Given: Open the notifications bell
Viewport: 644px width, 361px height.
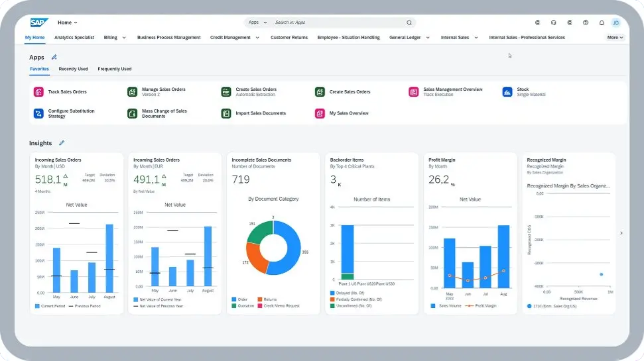Looking at the screenshot, I should (602, 23).
